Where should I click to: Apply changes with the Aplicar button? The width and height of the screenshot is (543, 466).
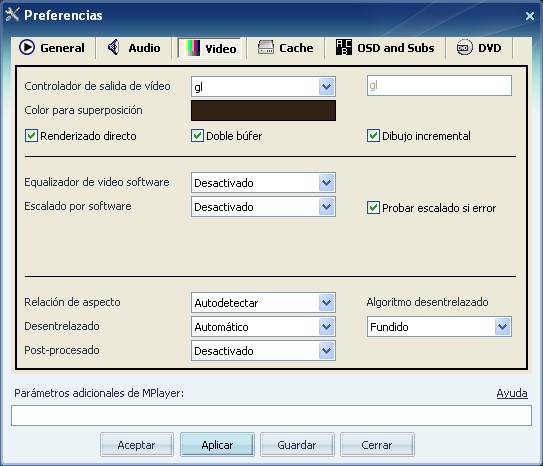(x=217, y=445)
